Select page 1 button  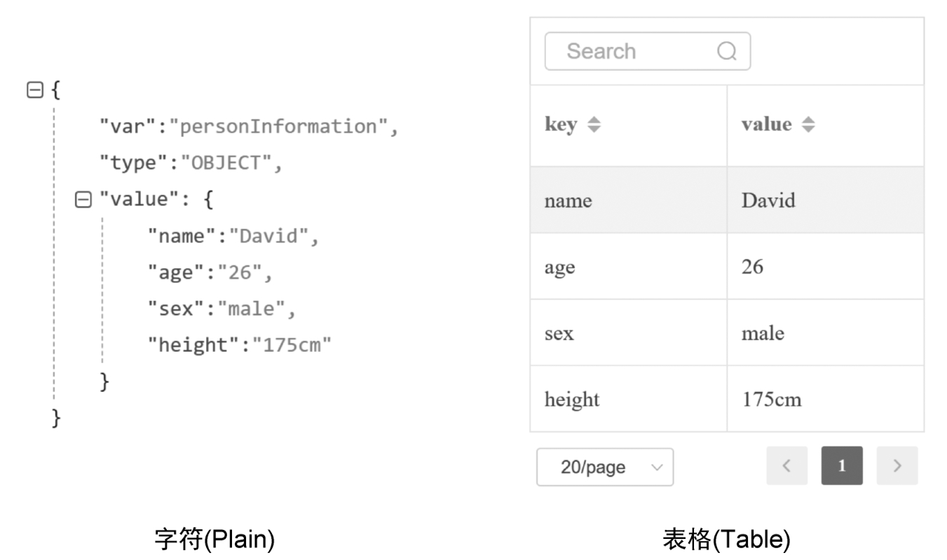click(x=842, y=466)
